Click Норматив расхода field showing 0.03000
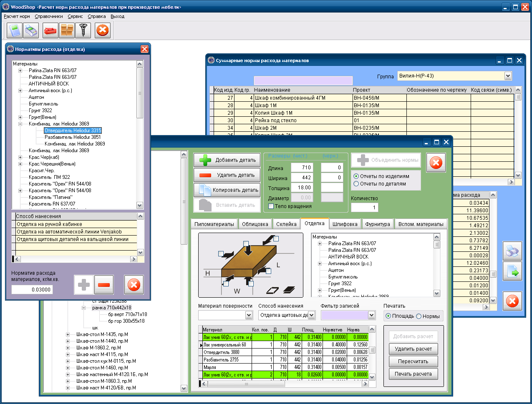Screen dimensions: 532x404 pyautogui.click(x=32, y=289)
